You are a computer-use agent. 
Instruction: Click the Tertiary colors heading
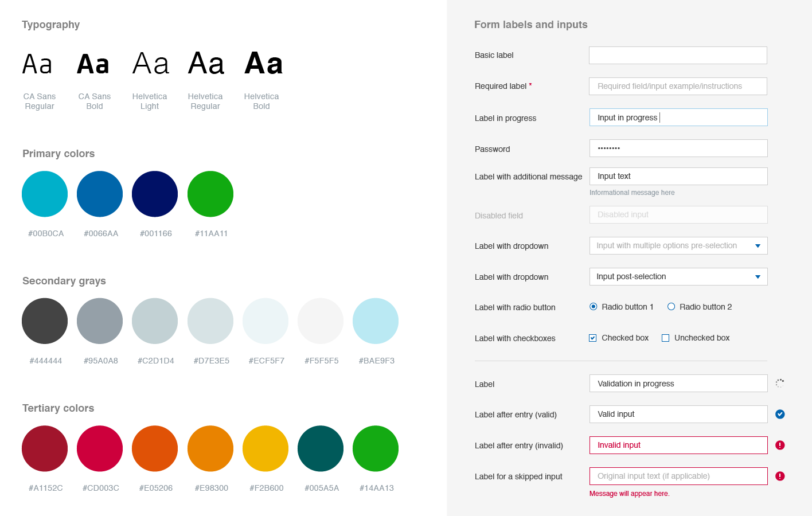[58, 408]
